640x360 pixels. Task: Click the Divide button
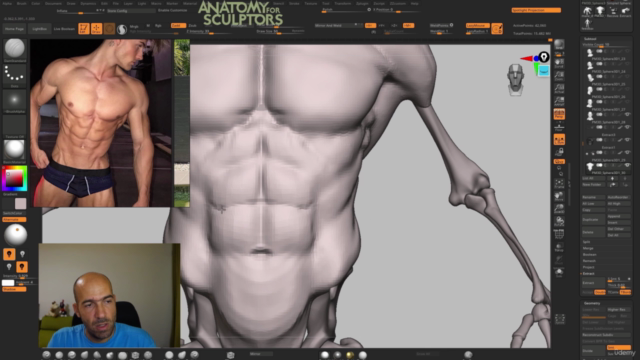click(593, 351)
